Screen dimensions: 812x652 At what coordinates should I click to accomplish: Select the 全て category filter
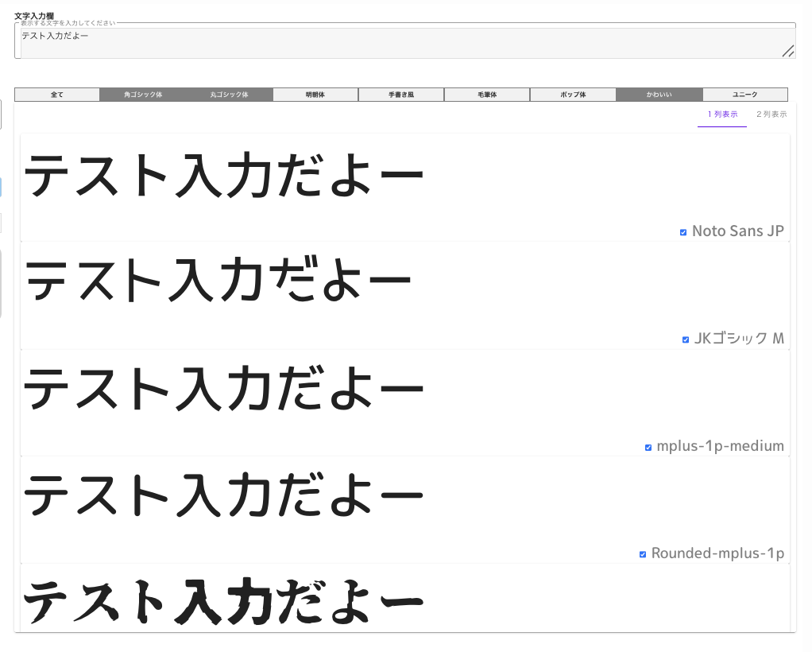coord(57,95)
